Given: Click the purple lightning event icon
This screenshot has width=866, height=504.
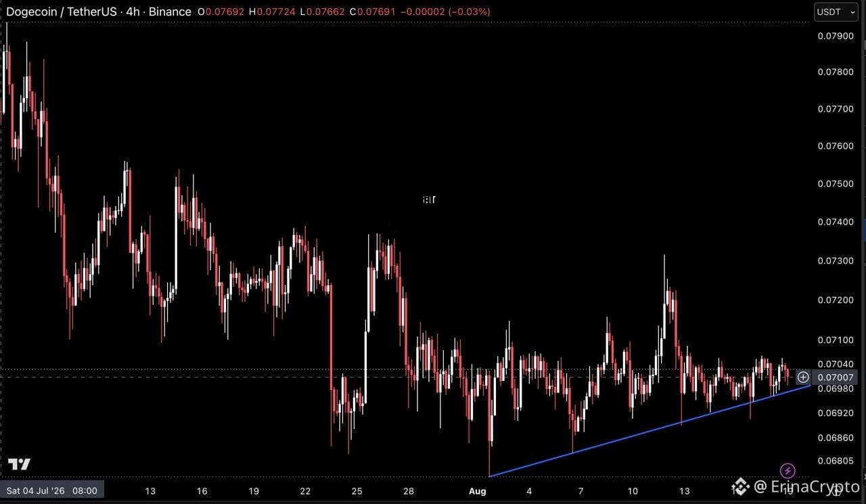Looking at the screenshot, I should pos(788,470).
